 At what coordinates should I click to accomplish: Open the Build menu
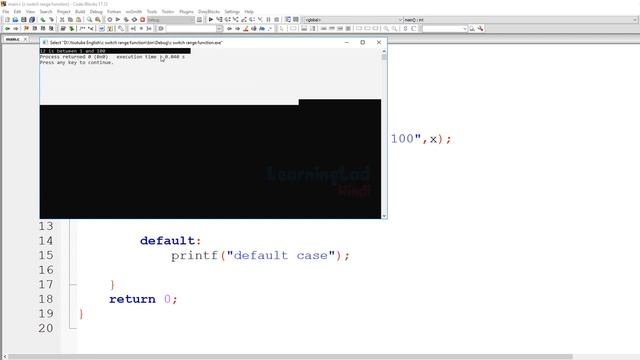tap(80, 11)
